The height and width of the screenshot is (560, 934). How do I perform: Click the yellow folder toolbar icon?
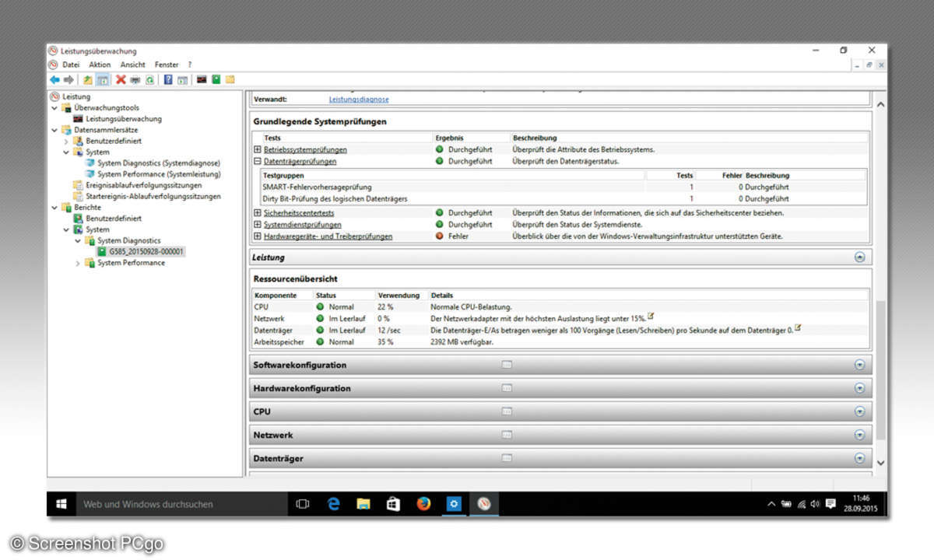[230, 79]
